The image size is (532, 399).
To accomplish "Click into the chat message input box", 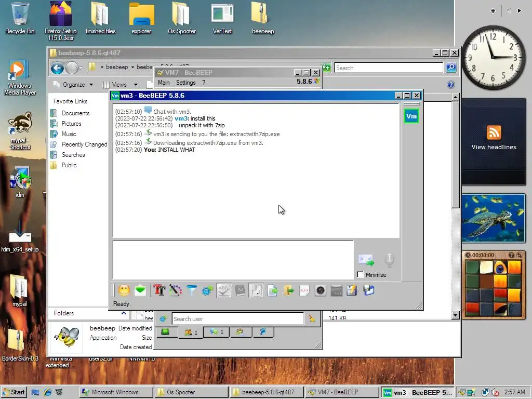I will point(233,260).
